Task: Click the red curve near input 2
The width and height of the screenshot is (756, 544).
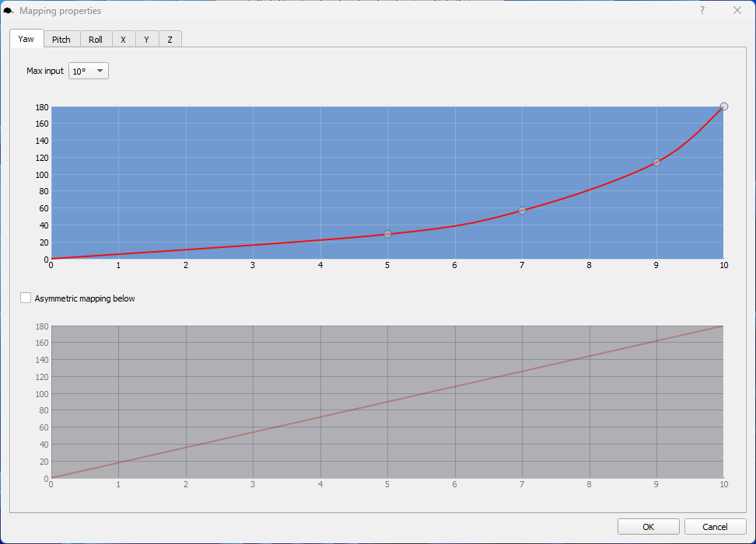Action: [186, 249]
